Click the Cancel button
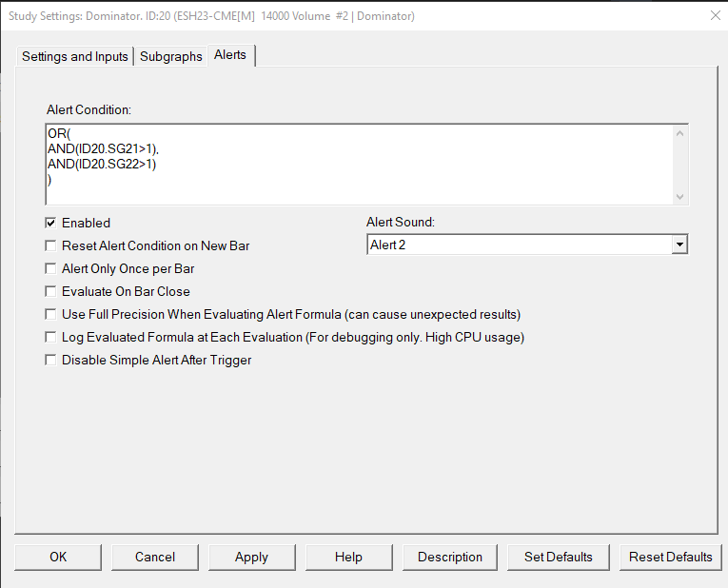Image resolution: width=728 pixels, height=588 pixels. tap(155, 557)
